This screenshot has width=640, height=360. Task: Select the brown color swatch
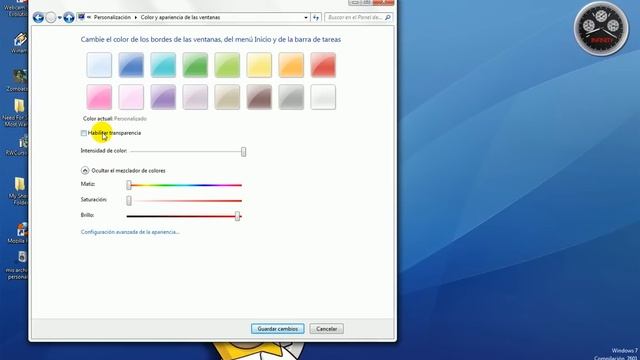pos(259,97)
